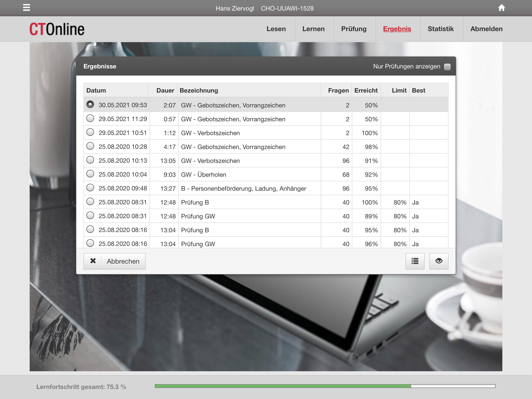
Task: Click the Abmelden link
Action: pyautogui.click(x=486, y=29)
